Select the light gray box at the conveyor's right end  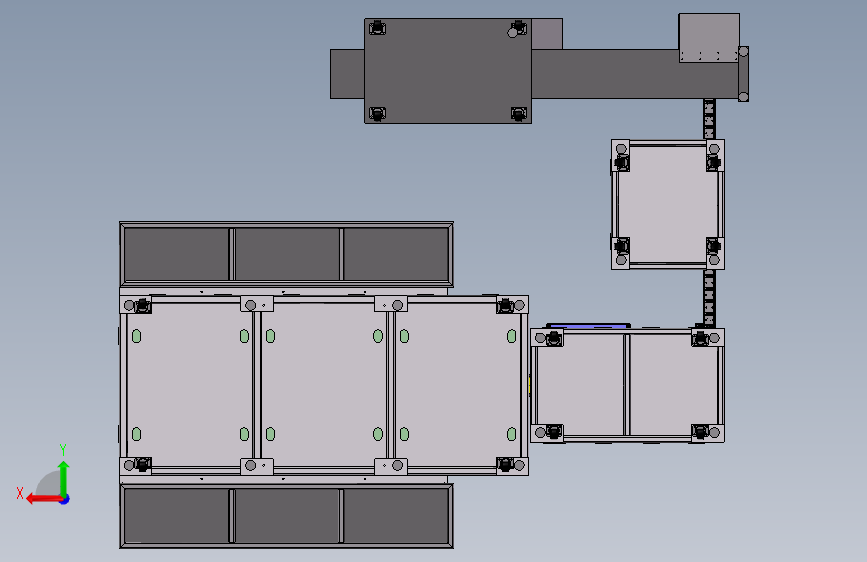point(709,38)
